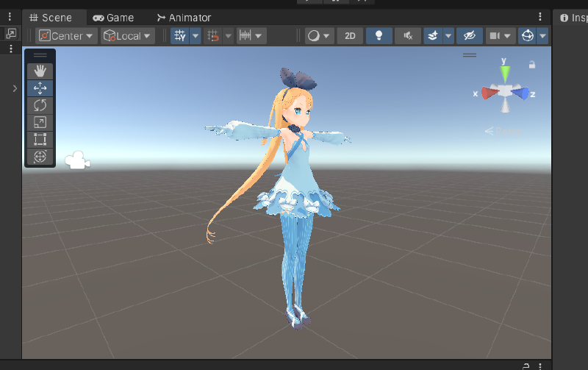
Task: Switch to the Animator tab
Action: click(x=184, y=17)
